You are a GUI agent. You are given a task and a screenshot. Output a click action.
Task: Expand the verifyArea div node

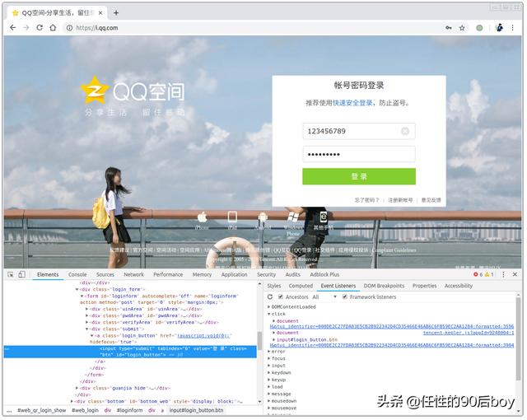coord(86,322)
